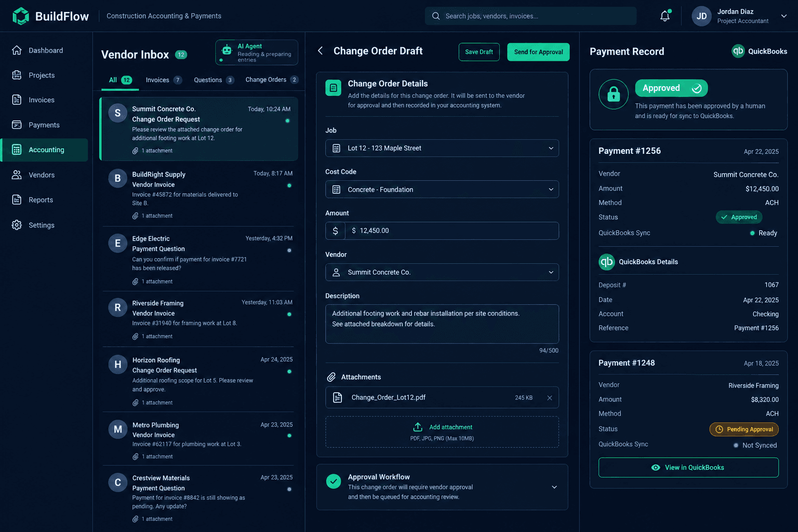Click Payment #1248 heading
Image resolution: width=798 pixels, height=532 pixels.
(x=627, y=363)
